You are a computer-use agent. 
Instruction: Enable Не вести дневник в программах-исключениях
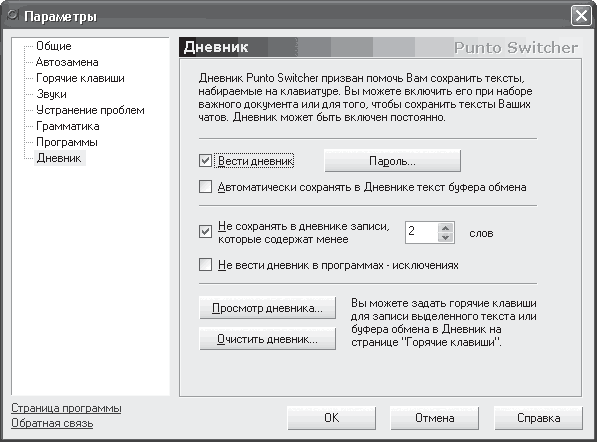pos(205,265)
